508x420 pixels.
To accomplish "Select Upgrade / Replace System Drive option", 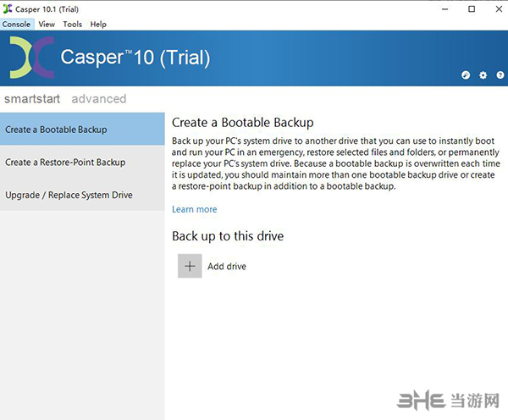I will 82,195.
